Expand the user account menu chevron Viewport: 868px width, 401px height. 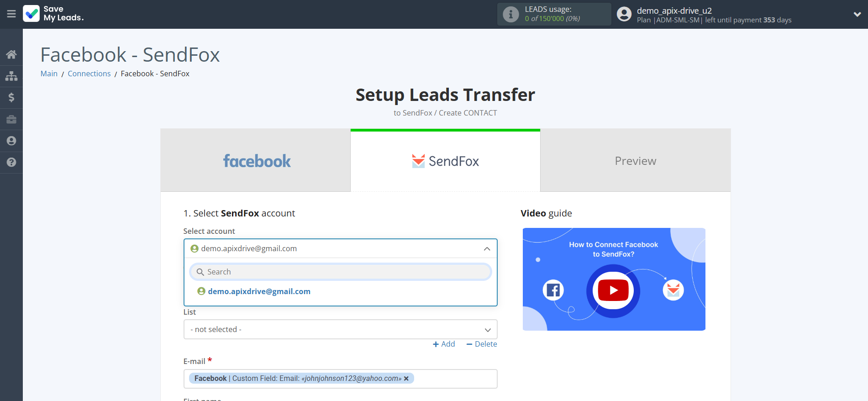(857, 14)
